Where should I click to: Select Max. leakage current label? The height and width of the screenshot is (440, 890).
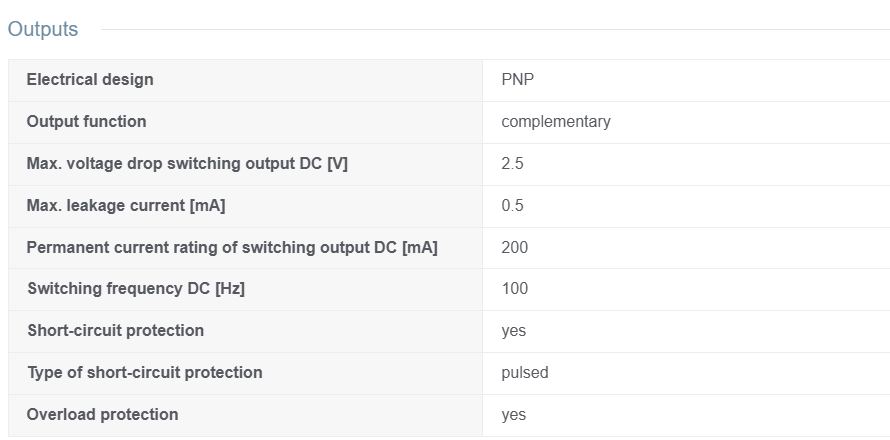[x=125, y=206]
